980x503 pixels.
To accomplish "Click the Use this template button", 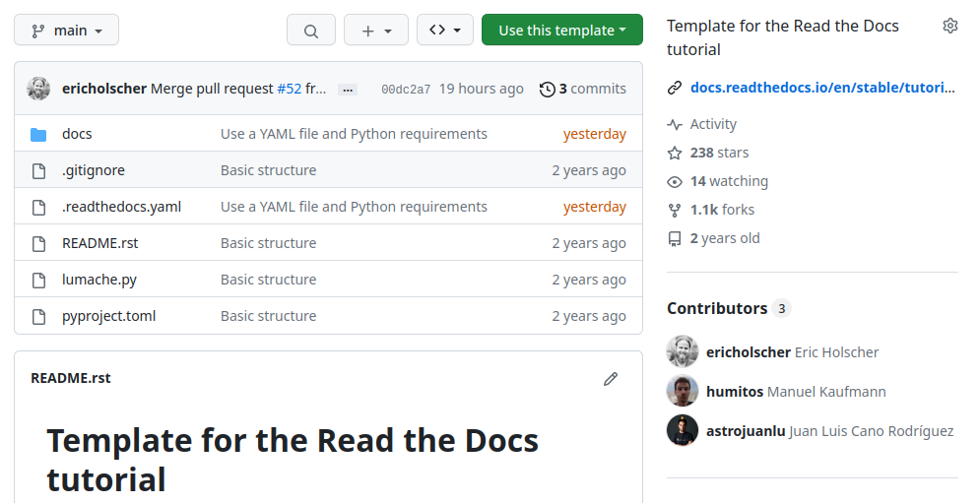I will [x=561, y=31].
